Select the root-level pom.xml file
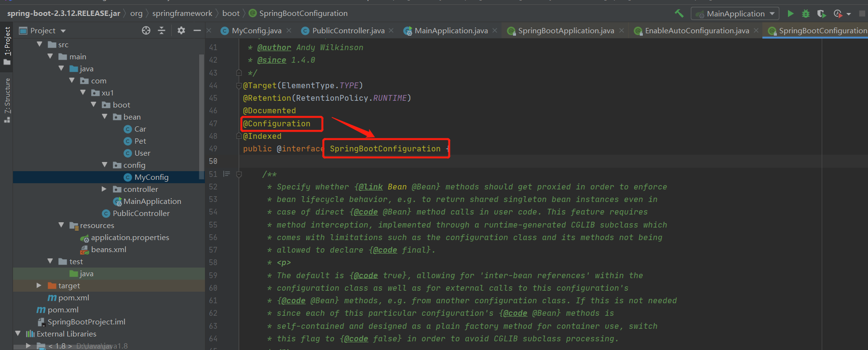868x350 pixels. point(58,310)
